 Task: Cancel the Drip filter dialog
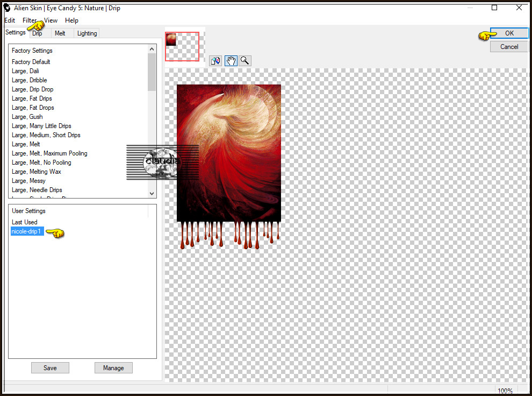click(509, 47)
